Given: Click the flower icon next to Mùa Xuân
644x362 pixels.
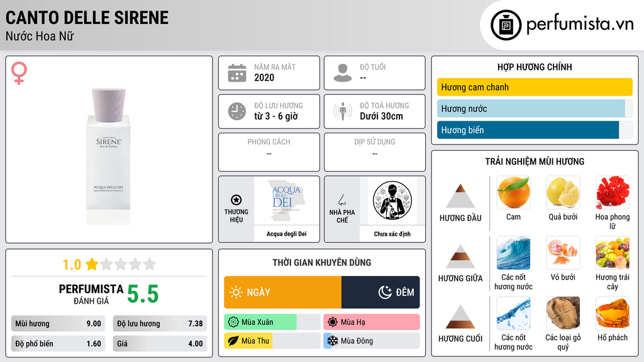Looking at the screenshot, I should pyautogui.click(x=233, y=322).
